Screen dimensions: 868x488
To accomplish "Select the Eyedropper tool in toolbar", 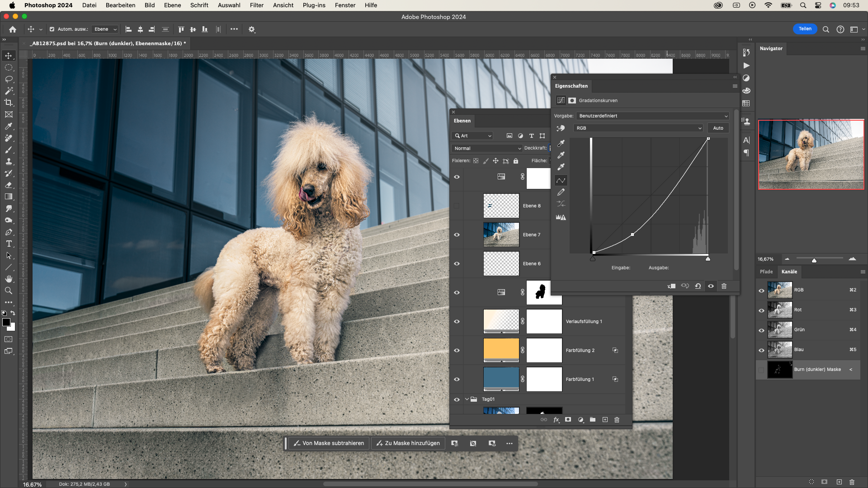I will click(x=9, y=126).
